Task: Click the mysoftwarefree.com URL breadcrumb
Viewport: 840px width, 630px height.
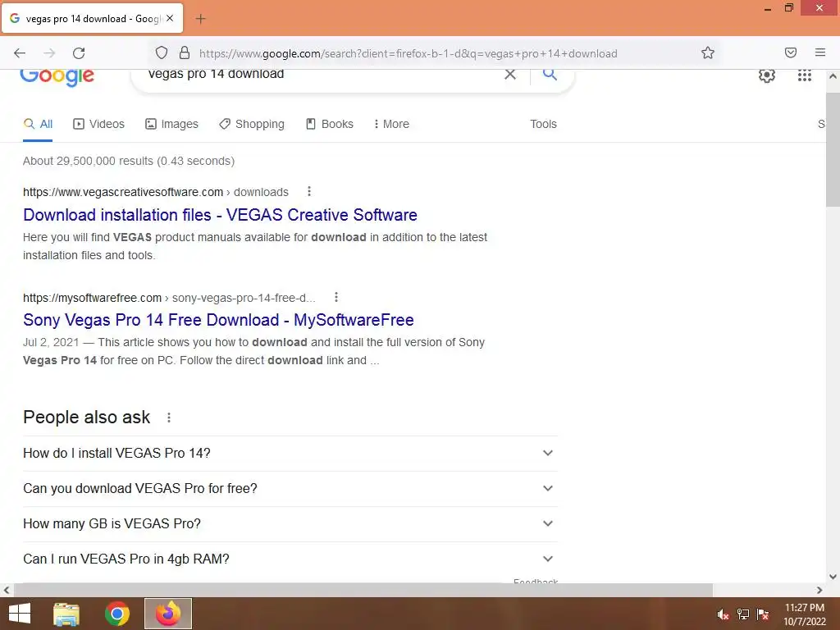Action: [x=169, y=298]
